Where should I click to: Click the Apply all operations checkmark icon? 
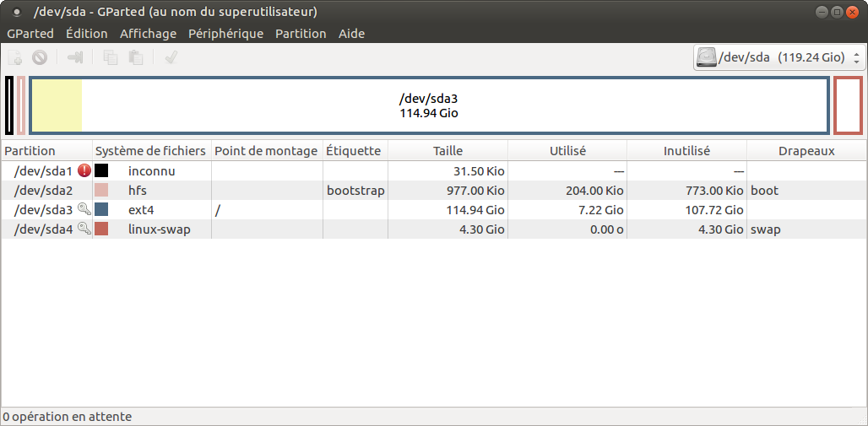(x=171, y=57)
